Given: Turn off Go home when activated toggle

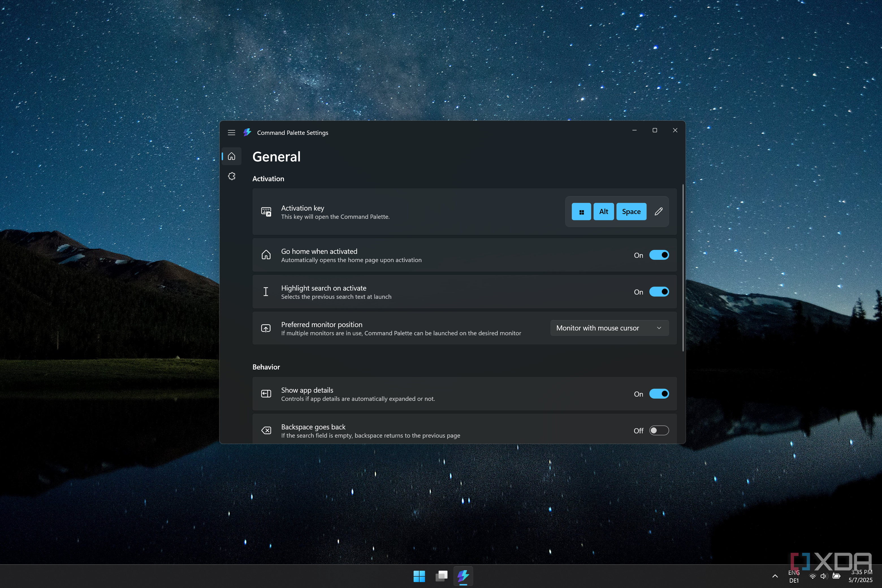Looking at the screenshot, I should pos(659,255).
